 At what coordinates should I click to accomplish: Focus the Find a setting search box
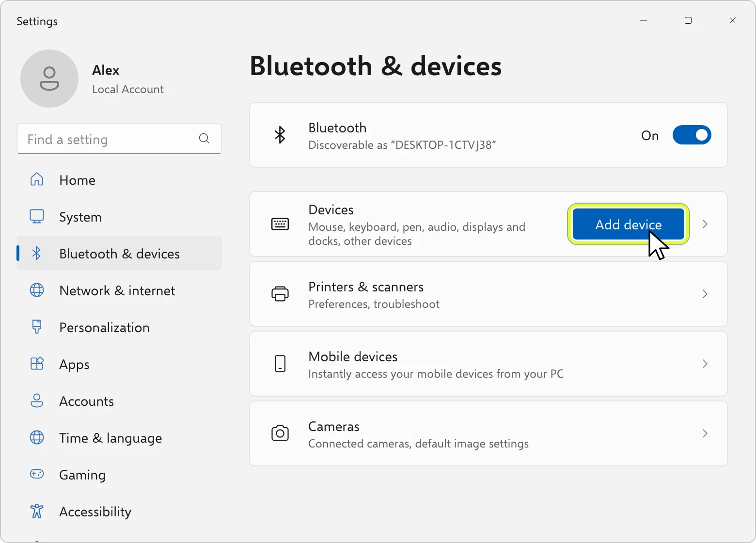click(x=119, y=139)
